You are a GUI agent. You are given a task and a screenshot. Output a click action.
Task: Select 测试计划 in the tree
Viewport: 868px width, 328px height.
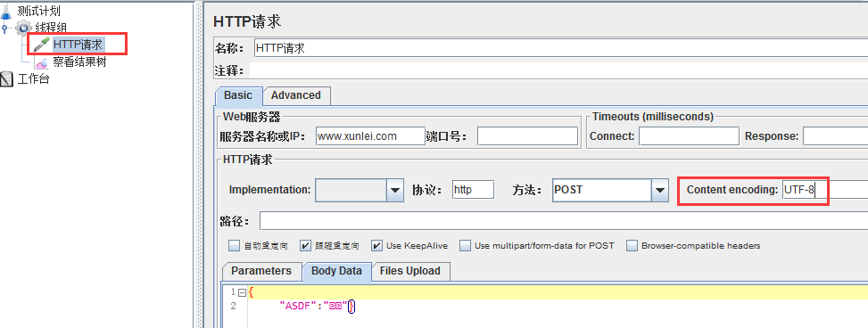tap(38, 11)
